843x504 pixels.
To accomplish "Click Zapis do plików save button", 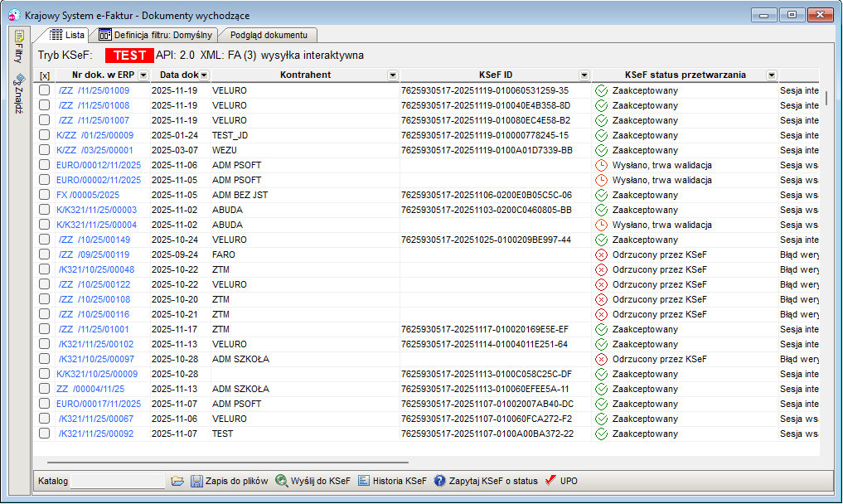I will tap(230, 481).
